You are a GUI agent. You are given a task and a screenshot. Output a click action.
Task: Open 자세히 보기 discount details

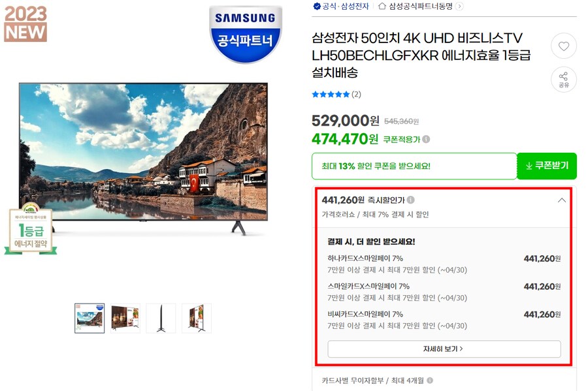(444, 349)
